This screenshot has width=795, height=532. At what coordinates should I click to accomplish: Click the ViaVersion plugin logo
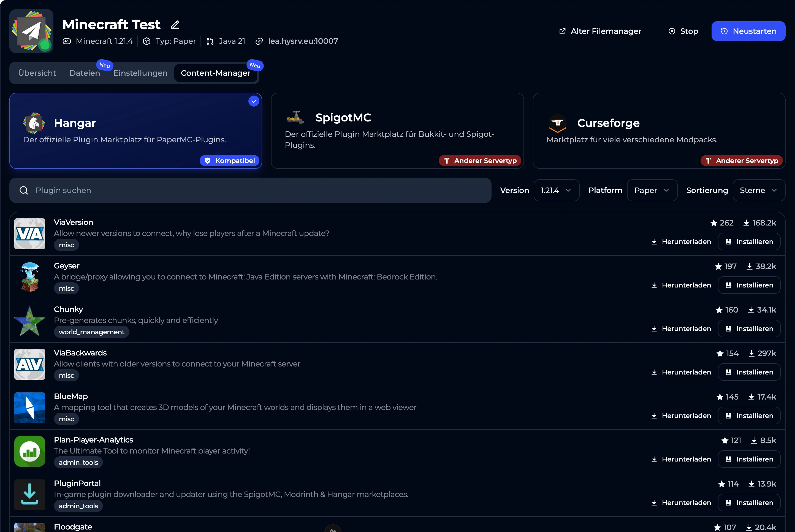pyautogui.click(x=30, y=234)
